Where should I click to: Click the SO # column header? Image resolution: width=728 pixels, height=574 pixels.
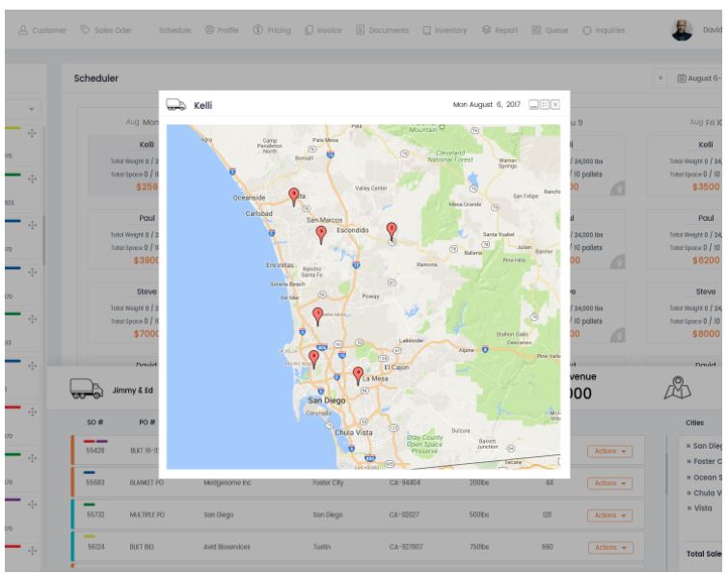point(94,423)
